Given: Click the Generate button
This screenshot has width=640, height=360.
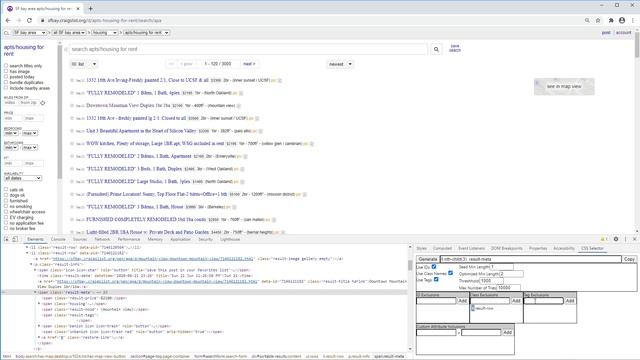Looking at the screenshot, I should pos(428,259).
